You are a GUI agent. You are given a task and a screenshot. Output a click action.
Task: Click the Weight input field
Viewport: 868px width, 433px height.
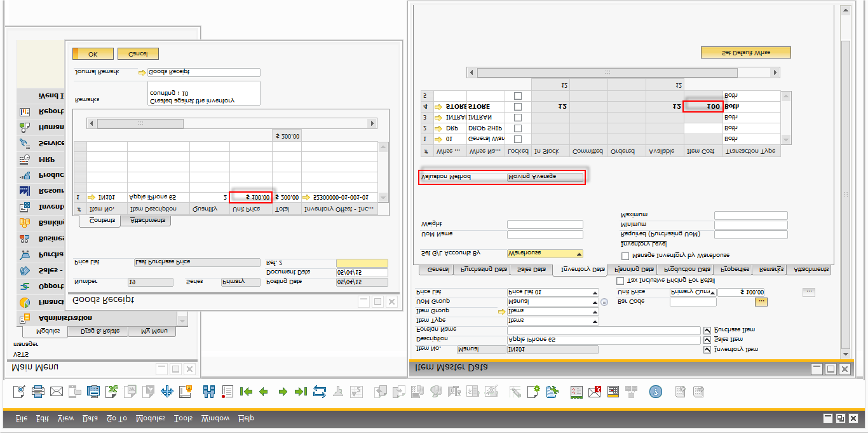pyautogui.click(x=545, y=224)
